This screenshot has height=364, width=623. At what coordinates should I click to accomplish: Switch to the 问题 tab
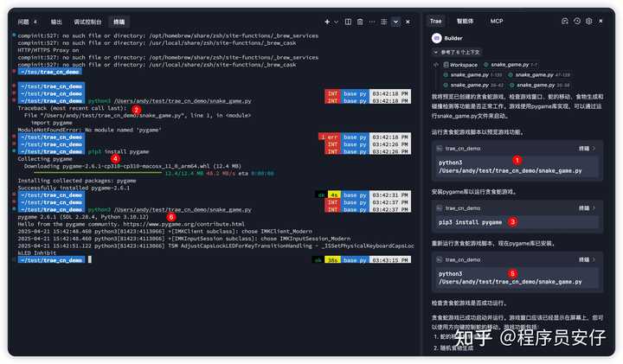coord(23,21)
